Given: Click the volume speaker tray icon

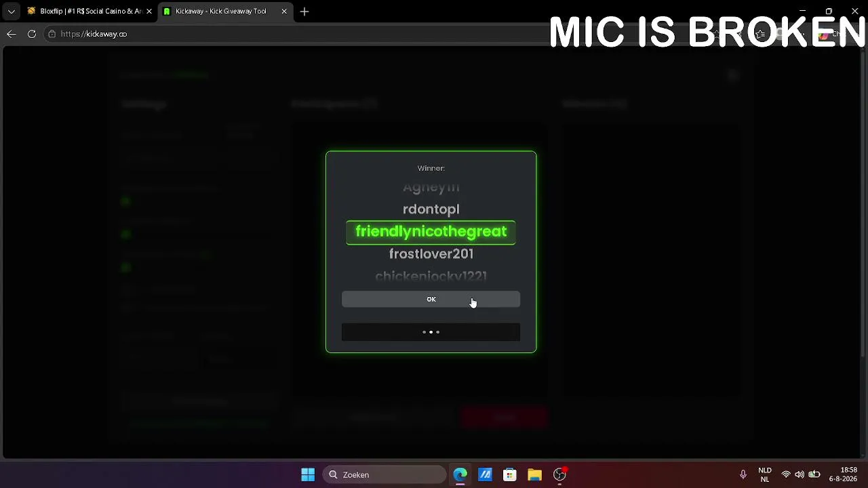Looking at the screenshot, I should pyautogui.click(x=800, y=474).
